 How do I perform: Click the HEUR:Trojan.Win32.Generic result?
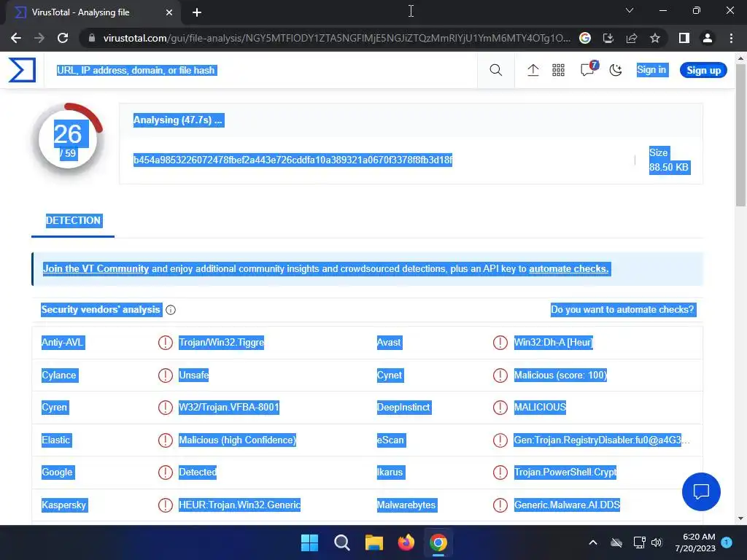coord(239,505)
